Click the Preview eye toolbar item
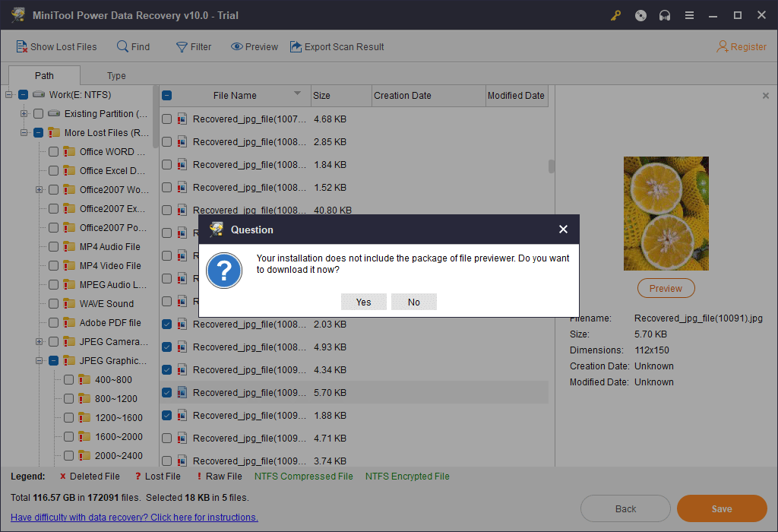 point(255,46)
